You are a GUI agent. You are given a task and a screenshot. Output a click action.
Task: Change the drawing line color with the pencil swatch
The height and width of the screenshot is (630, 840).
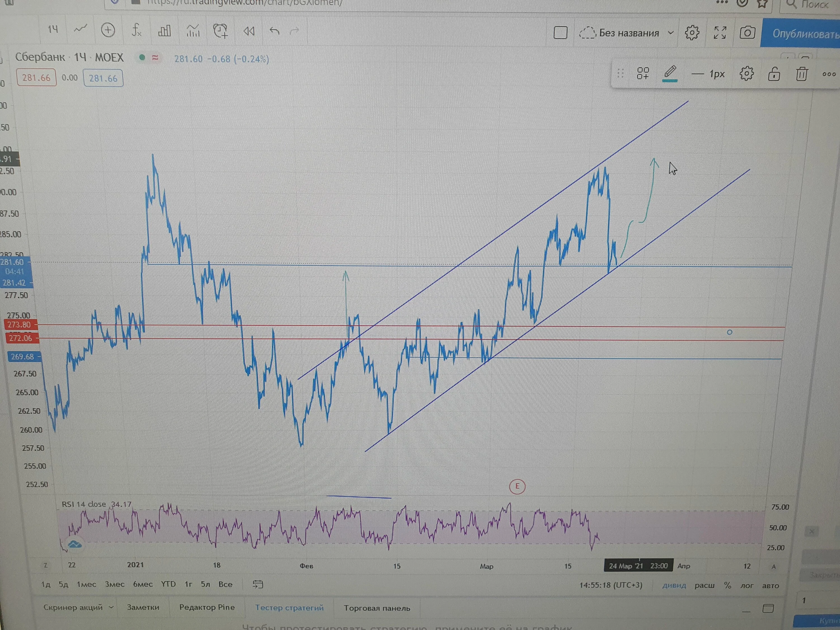[x=670, y=73]
